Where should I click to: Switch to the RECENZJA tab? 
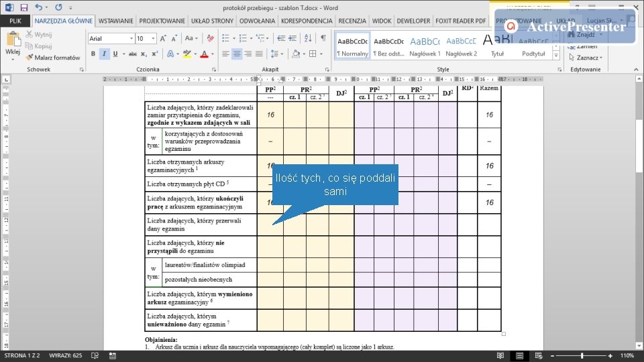pos(352,21)
